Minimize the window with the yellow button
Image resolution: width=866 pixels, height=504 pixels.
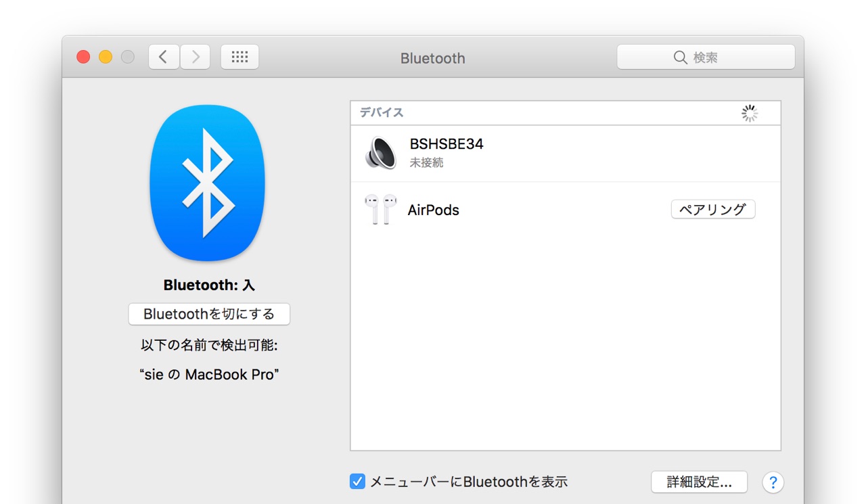[x=106, y=58]
